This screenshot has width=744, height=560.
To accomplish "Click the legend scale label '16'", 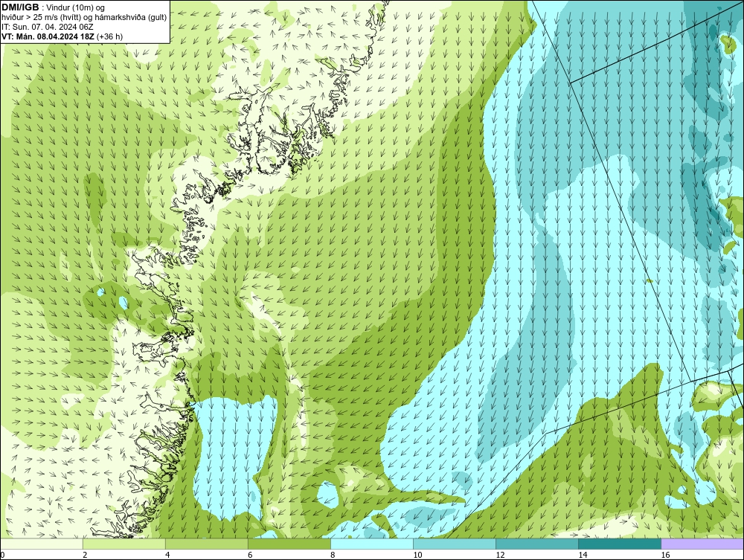I will (x=665, y=555).
